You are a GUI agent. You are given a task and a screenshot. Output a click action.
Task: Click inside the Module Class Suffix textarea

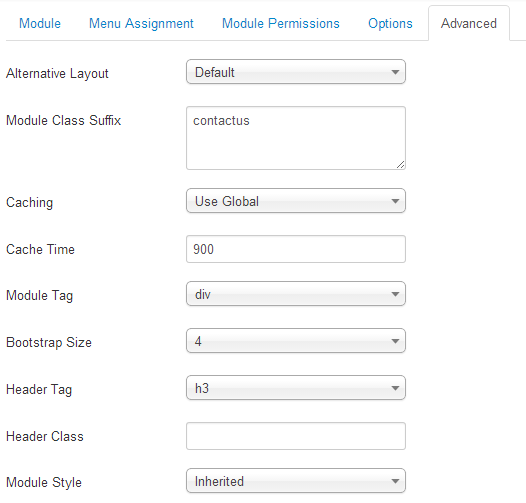[x=296, y=138]
